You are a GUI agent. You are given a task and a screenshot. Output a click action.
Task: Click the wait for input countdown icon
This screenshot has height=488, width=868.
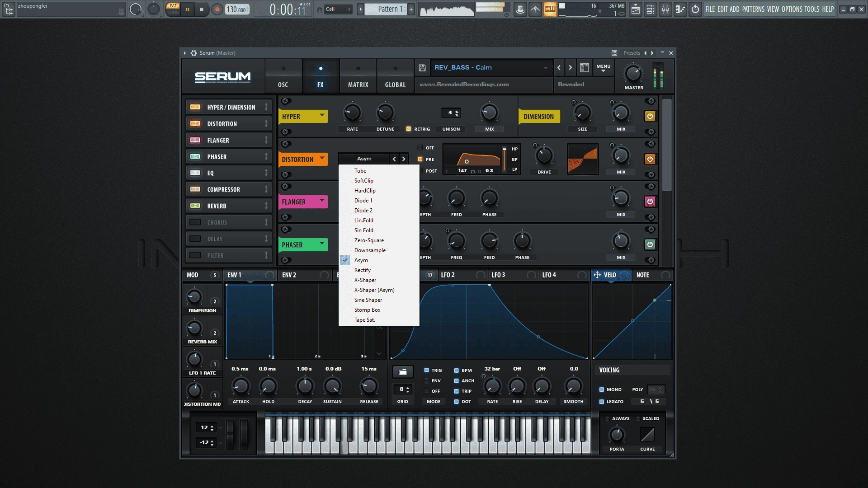point(535,9)
